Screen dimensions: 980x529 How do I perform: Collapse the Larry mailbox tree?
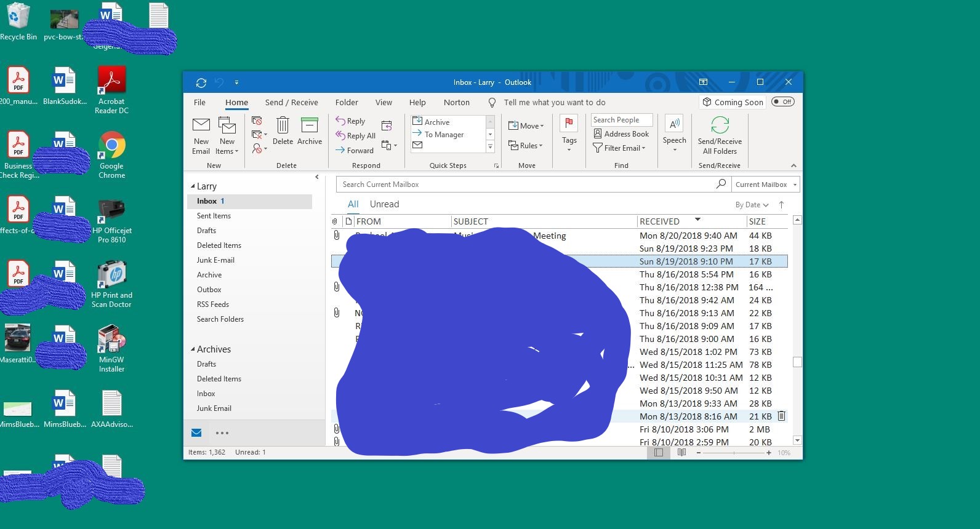193,186
